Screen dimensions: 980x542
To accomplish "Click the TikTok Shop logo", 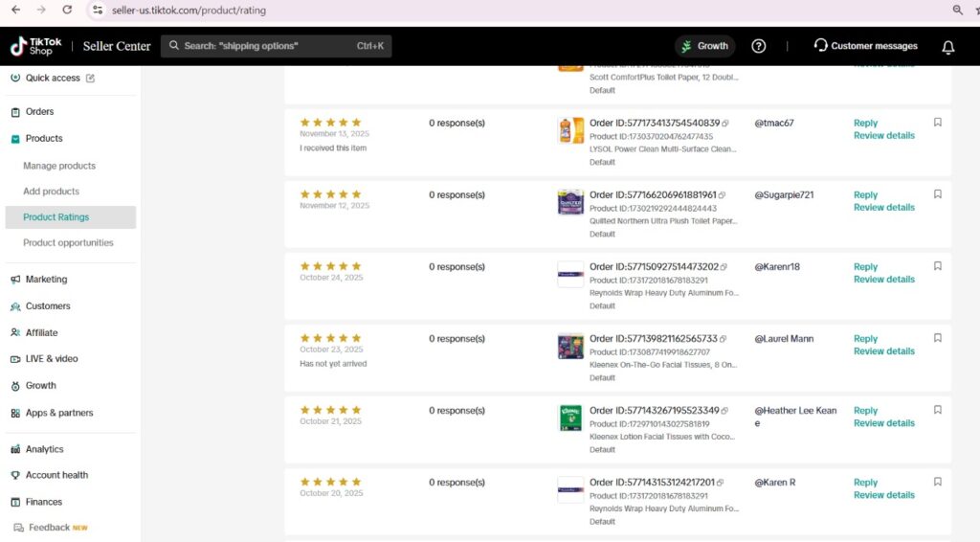I will point(36,46).
